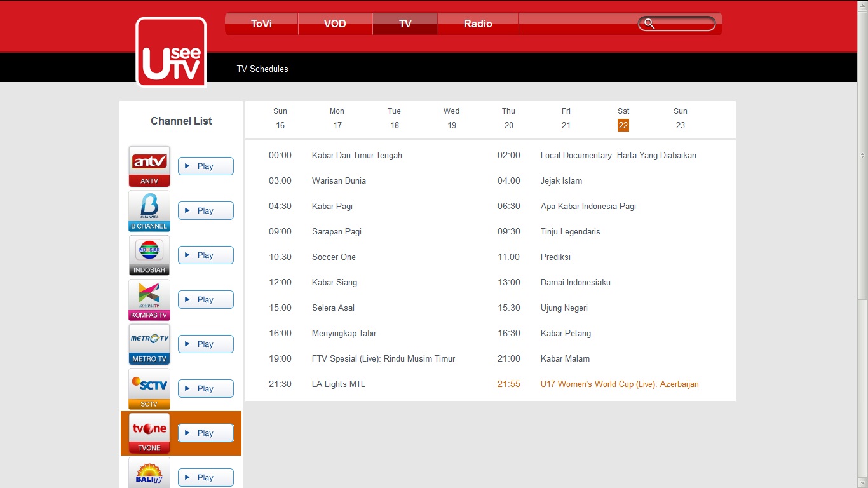868x488 pixels.
Task: Click the program Apa Kabar Indonesia Pagi
Action: tap(588, 206)
